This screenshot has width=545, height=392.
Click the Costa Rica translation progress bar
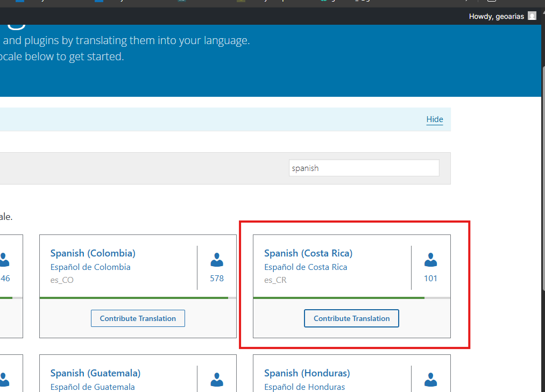coord(351,297)
